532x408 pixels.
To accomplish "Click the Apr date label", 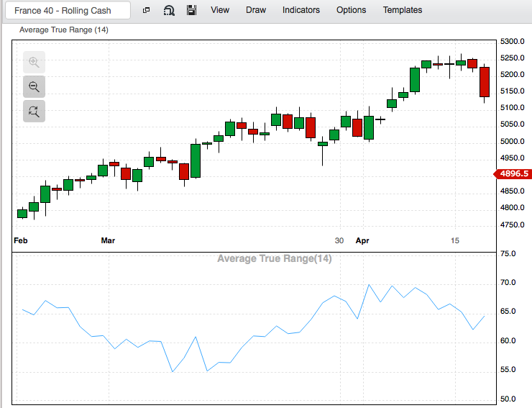I will click(362, 241).
